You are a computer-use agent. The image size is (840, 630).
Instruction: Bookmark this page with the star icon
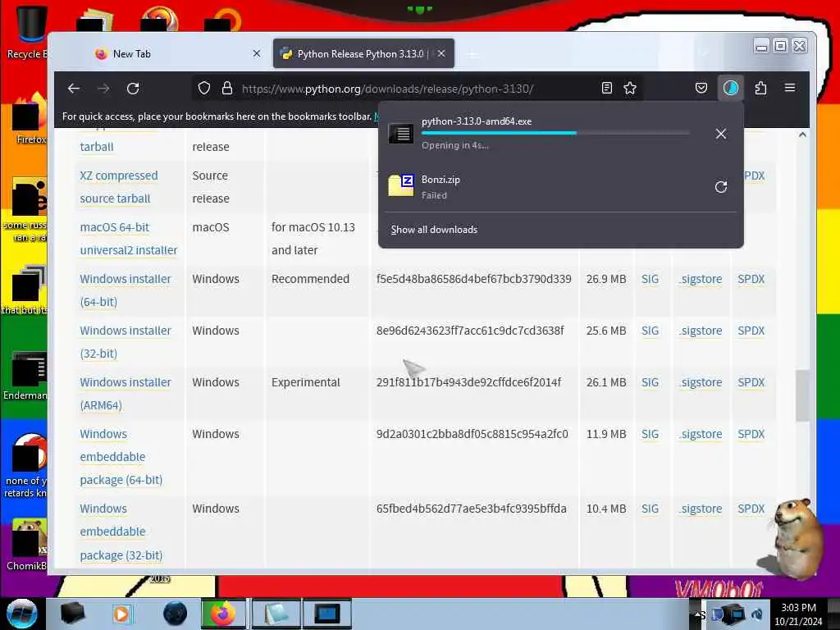click(630, 88)
